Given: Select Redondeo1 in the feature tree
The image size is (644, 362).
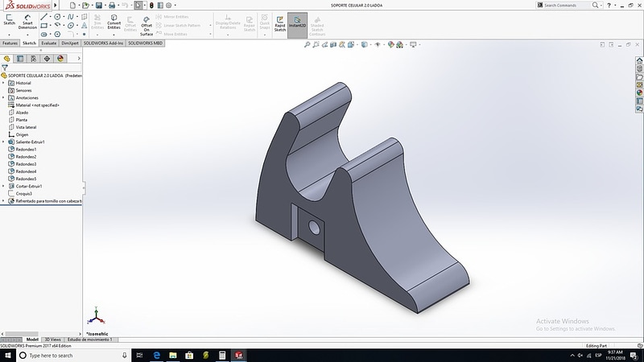Looking at the screenshot, I should 26,150.
